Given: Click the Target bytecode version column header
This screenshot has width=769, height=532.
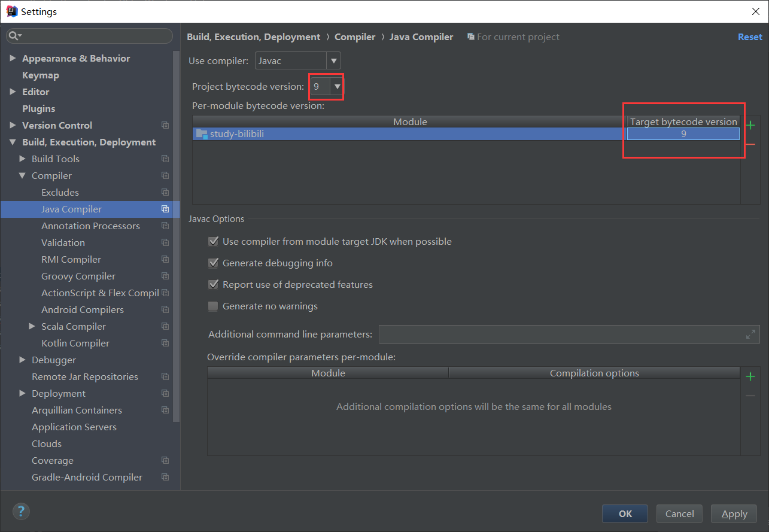Looking at the screenshot, I should pos(683,121).
